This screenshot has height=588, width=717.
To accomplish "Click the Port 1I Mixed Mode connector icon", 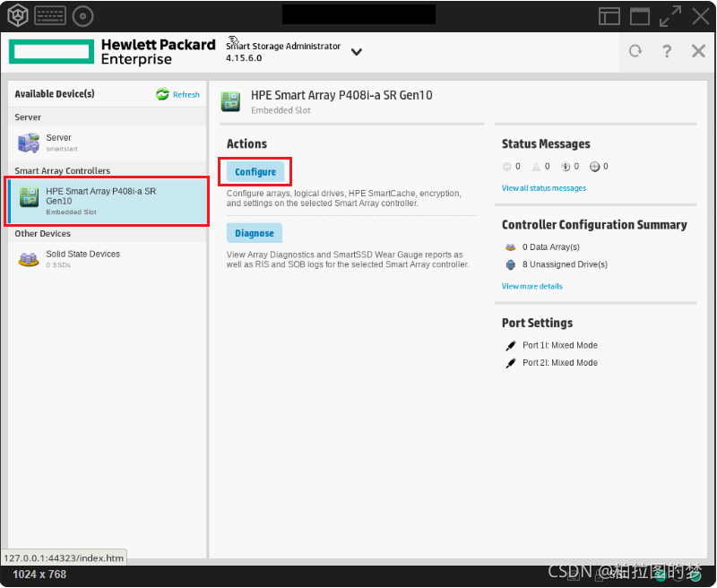I will tap(510, 346).
